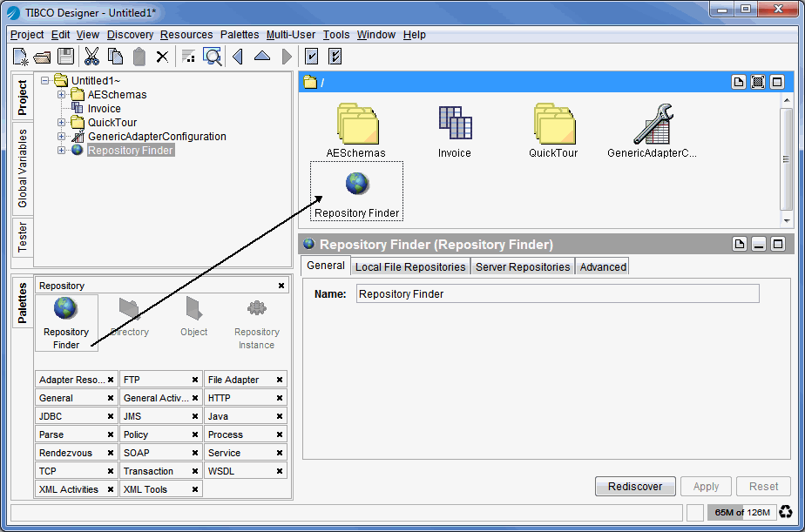Expand the AESchemas tree node
The image size is (805, 532).
61,95
